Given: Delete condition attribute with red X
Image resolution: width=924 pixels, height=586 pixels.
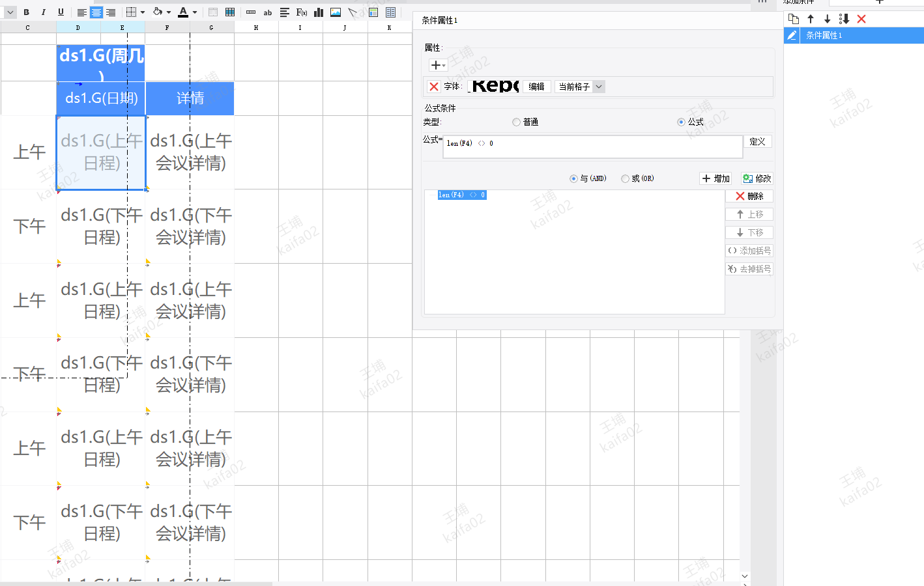Looking at the screenshot, I should tap(861, 19).
